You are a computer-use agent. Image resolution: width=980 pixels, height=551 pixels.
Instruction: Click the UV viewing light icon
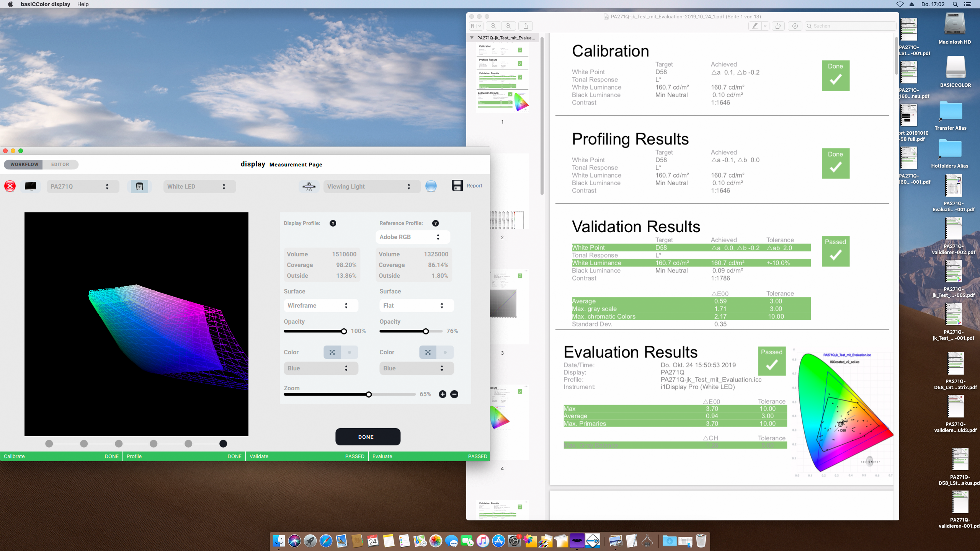pyautogui.click(x=309, y=186)
